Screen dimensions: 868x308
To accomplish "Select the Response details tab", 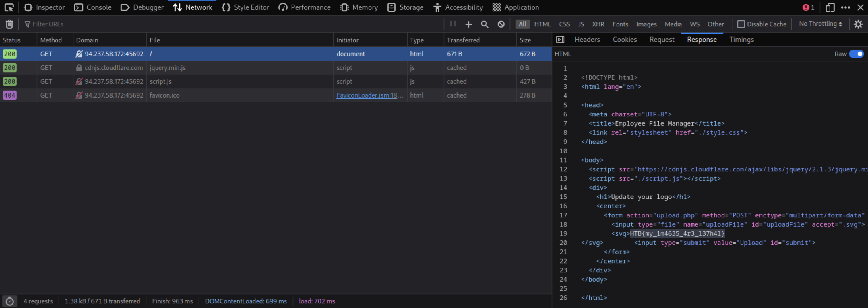I will 702,39.
